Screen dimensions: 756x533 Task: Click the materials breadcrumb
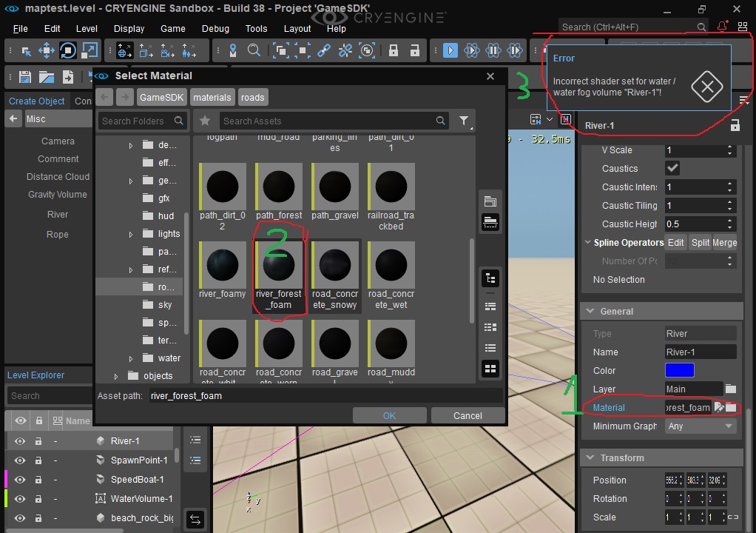[x=212, y=98]
